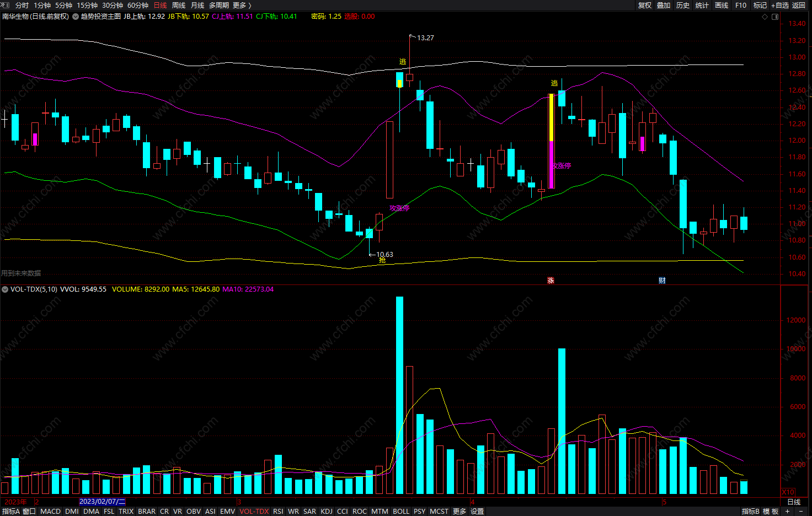This screenshot has width=812, height=516.
Task: Open F10 company info
Action: click(741, 5)
